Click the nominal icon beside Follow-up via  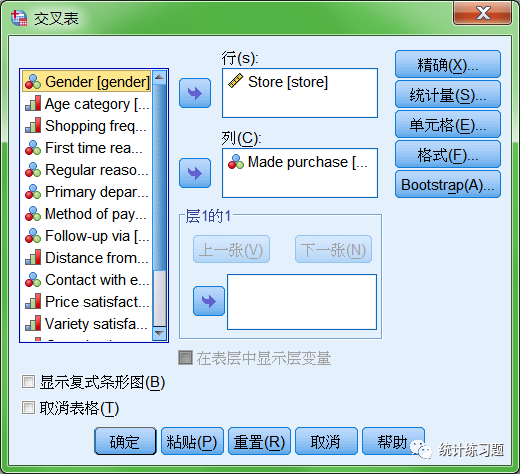pyautogui.click(x=33, y=236)
